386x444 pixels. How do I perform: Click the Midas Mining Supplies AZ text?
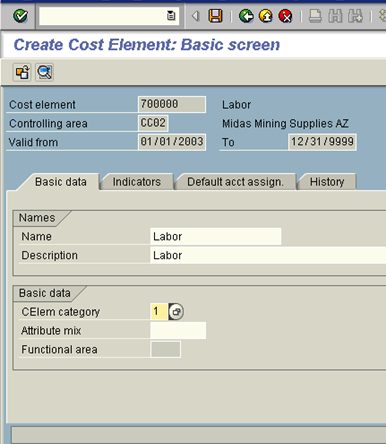pos(285,123)
